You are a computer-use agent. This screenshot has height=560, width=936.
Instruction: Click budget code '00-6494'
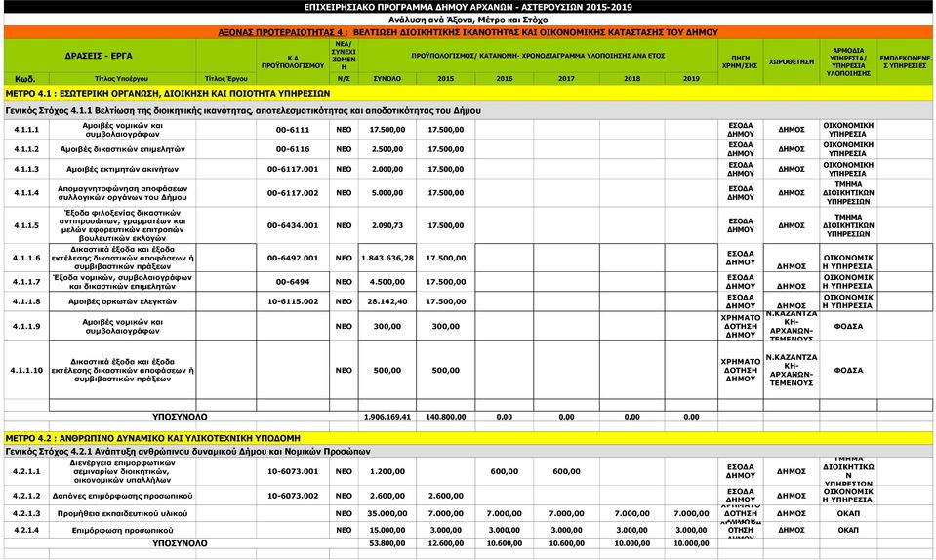click(293, 282)
